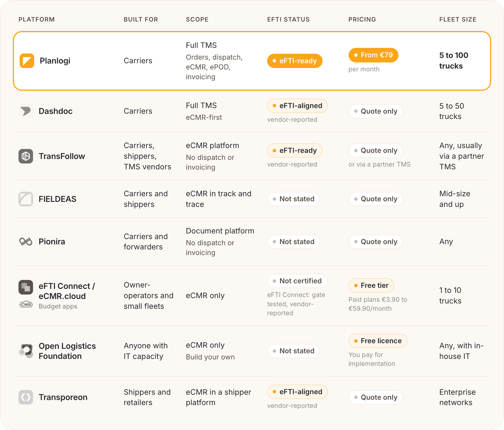
Task: Click the Dashdoc logo icon
Action: tap(26, 111)
